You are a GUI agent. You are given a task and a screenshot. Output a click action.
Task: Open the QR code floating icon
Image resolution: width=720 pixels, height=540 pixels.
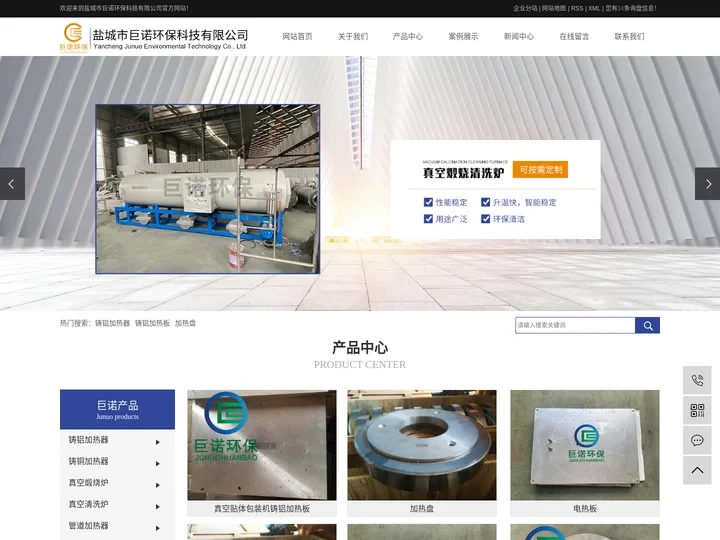(697, 410)
